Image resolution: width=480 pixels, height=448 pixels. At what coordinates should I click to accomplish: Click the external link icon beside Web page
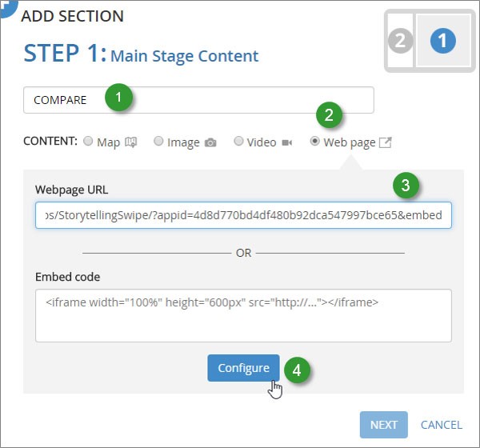point(385,142)
